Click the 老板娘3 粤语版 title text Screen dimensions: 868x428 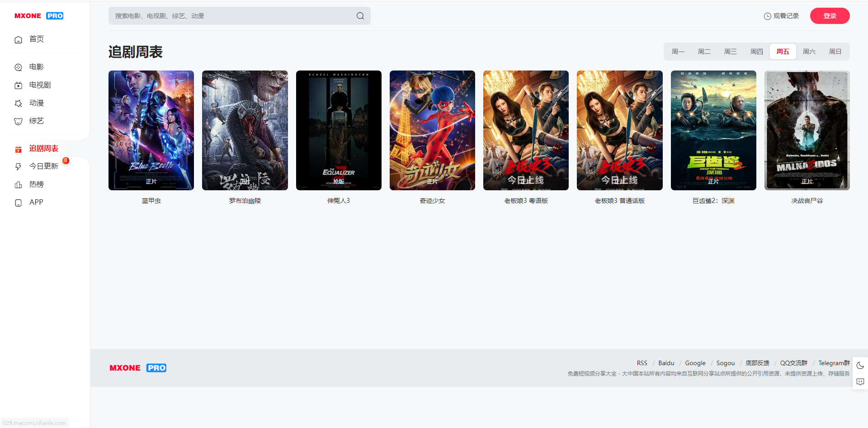click(526, 201)
